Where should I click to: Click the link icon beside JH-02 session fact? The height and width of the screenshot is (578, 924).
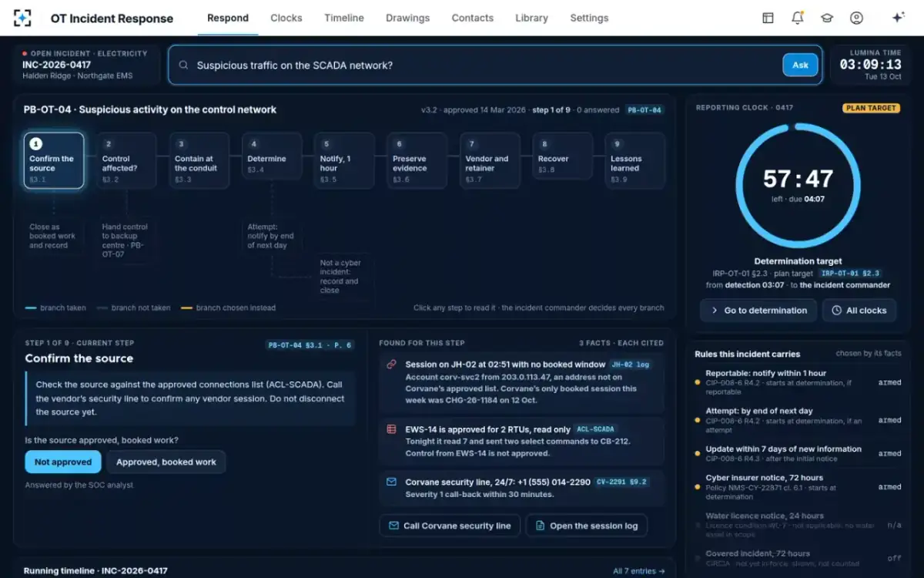click(x=391, y=365)
